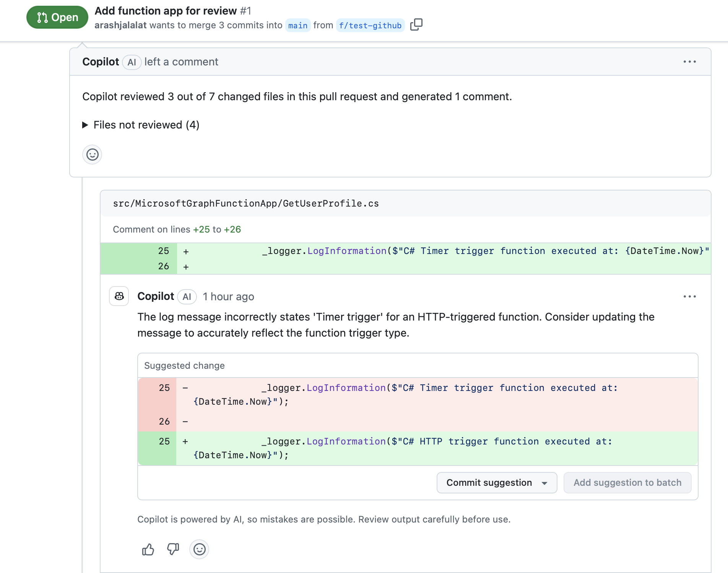Expand Files not reviewed (4) section
Viewport: 728px width, 573px height.
pos(141,125)
